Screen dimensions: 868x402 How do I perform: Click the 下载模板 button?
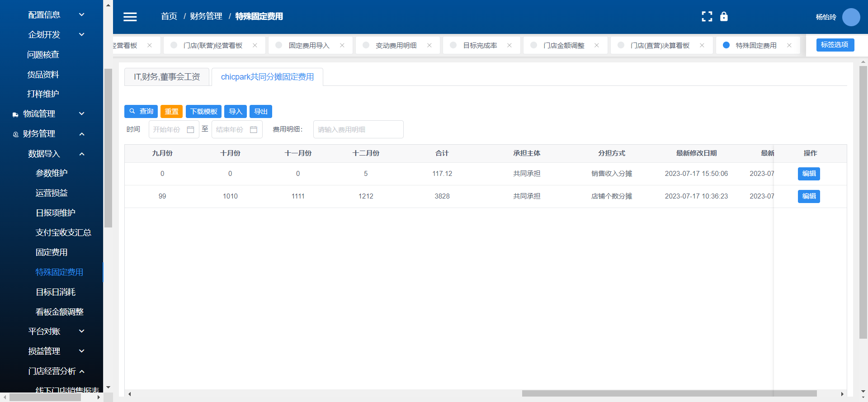tap(203, 111)
